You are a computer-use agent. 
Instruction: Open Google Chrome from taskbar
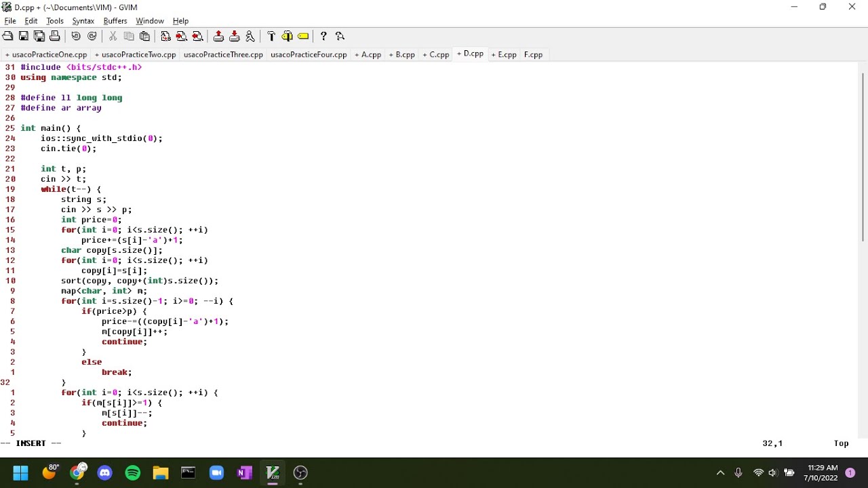tap(77, 472)
